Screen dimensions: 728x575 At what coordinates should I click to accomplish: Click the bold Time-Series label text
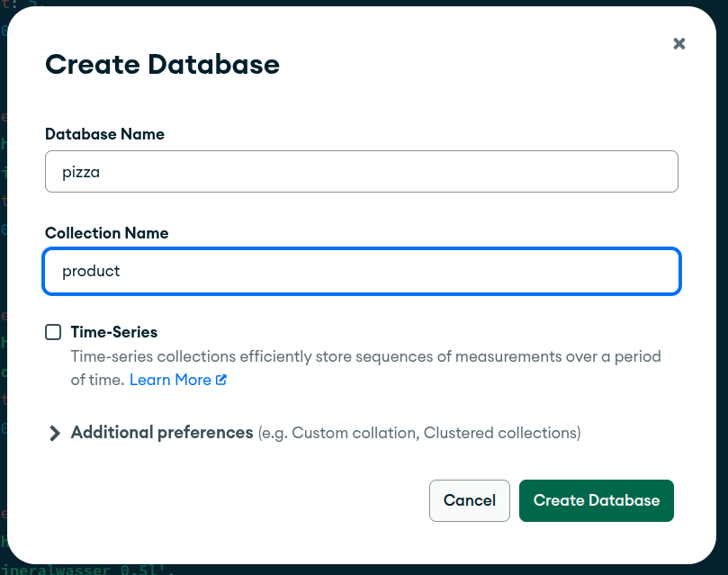[114, 332]
